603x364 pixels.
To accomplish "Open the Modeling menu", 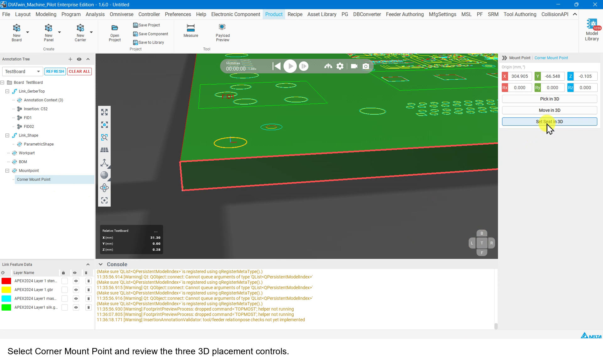I will click(46, 14).
